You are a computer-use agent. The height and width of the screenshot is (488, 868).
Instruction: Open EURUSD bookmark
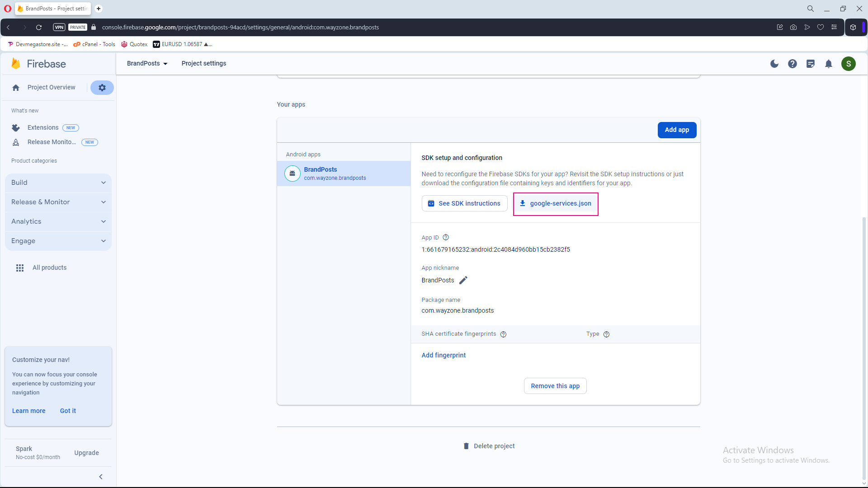182,44
